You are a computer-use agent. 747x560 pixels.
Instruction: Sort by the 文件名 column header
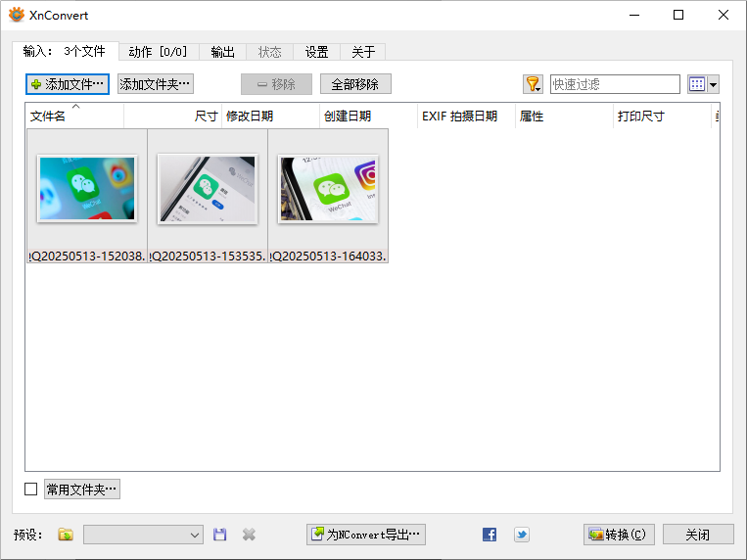(74, 116)
